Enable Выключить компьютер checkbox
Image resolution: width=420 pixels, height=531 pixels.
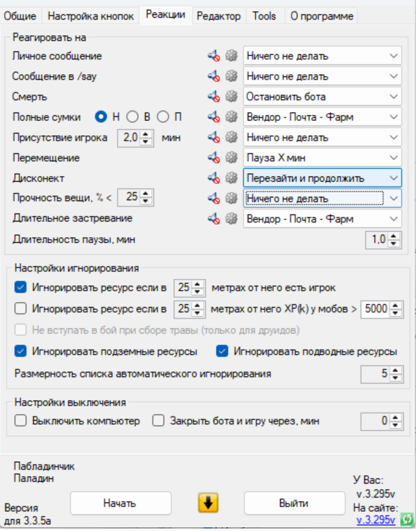pos(20,420)
